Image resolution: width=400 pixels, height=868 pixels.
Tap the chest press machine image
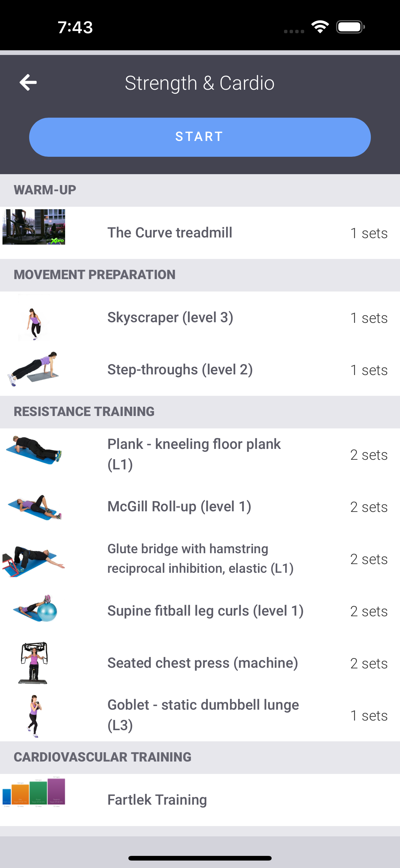(33, 663)
